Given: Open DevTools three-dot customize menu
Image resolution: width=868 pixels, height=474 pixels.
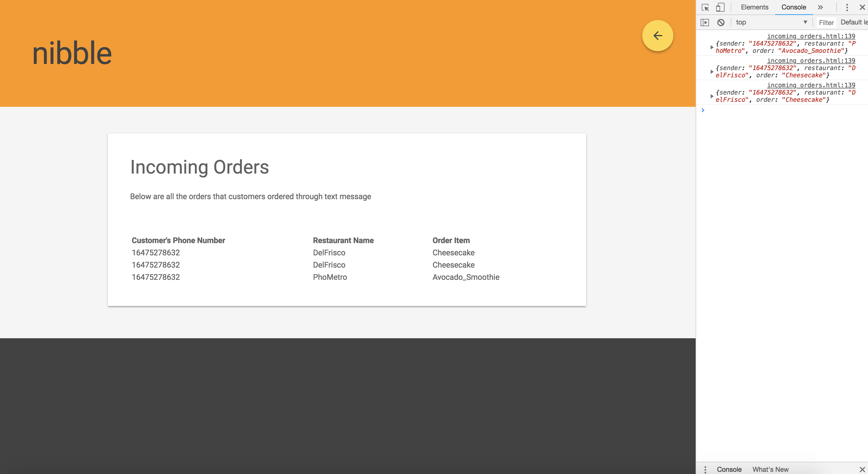Looking at the screenshot, I should point(847,8).
